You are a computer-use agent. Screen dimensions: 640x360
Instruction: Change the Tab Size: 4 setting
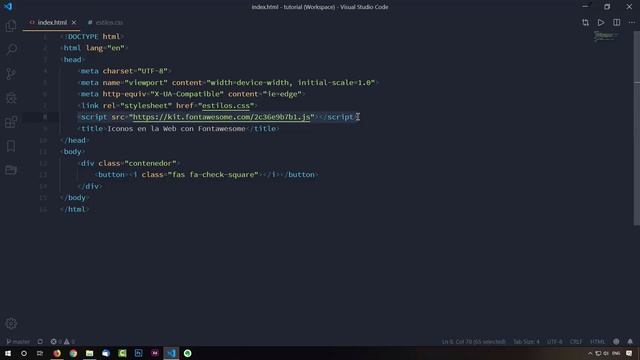pos(526,342)
